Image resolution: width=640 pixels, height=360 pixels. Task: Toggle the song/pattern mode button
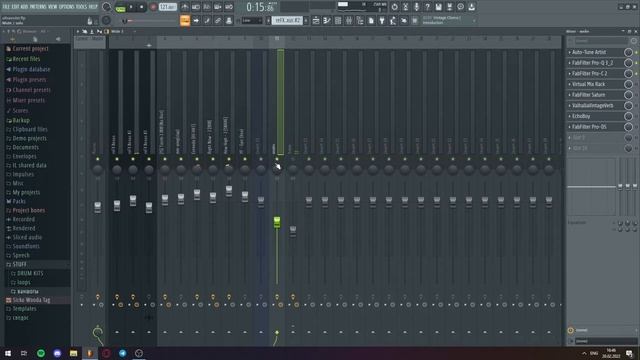pyautogui.click(x=120, y=8)
